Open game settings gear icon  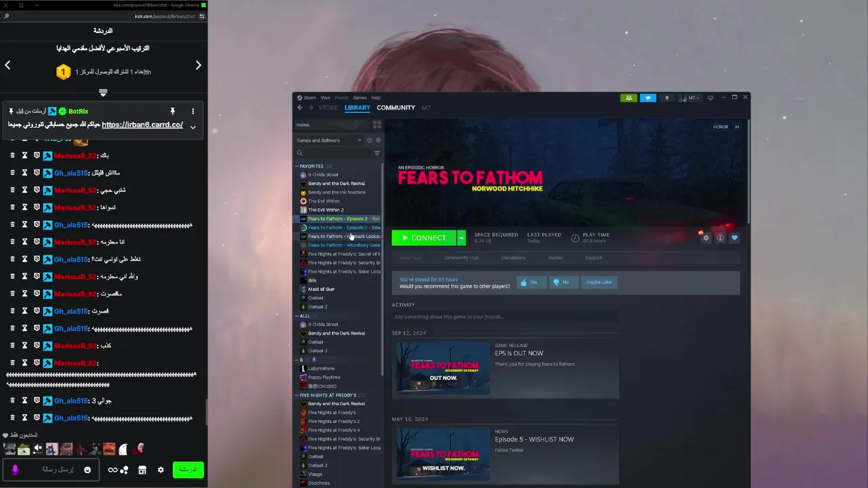(x=706, y=238)
